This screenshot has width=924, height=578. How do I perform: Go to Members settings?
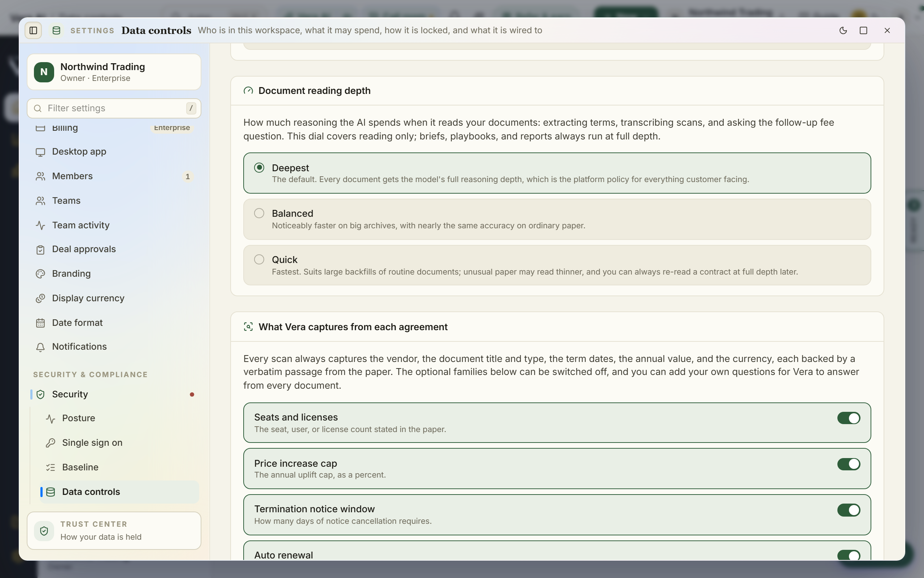click(114, 176)
